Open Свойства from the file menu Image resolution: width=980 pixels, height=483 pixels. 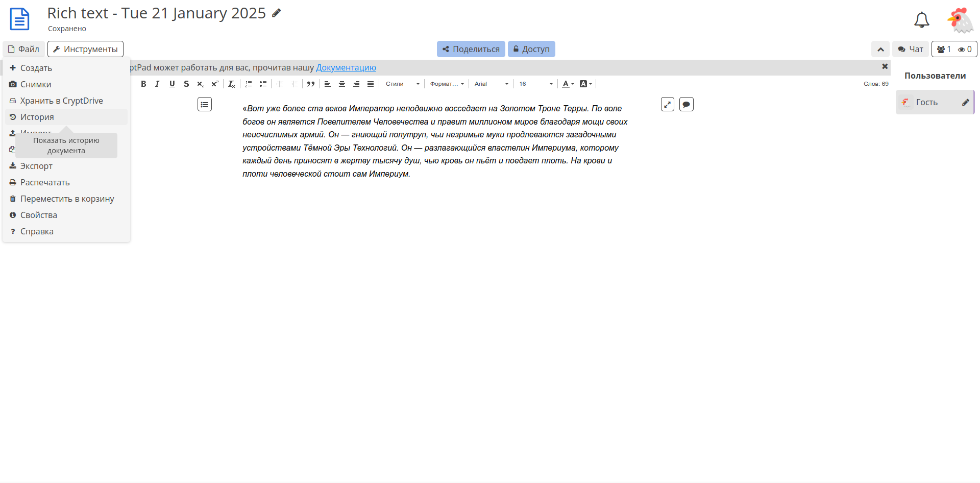point(66,215)
